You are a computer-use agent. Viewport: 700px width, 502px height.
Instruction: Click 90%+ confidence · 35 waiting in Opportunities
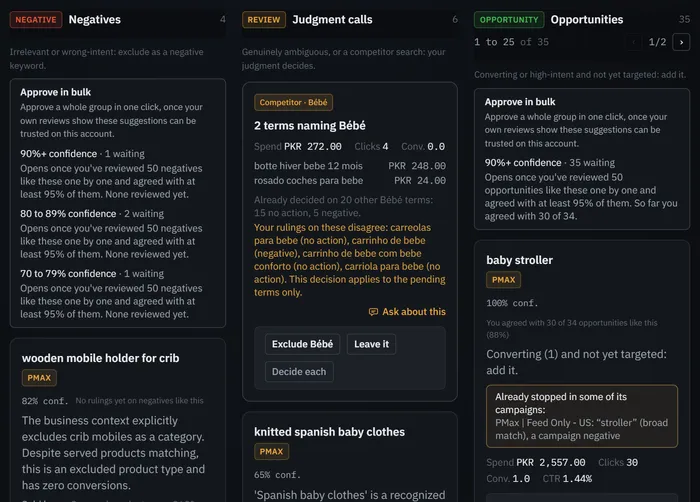(x=550, y=163)
